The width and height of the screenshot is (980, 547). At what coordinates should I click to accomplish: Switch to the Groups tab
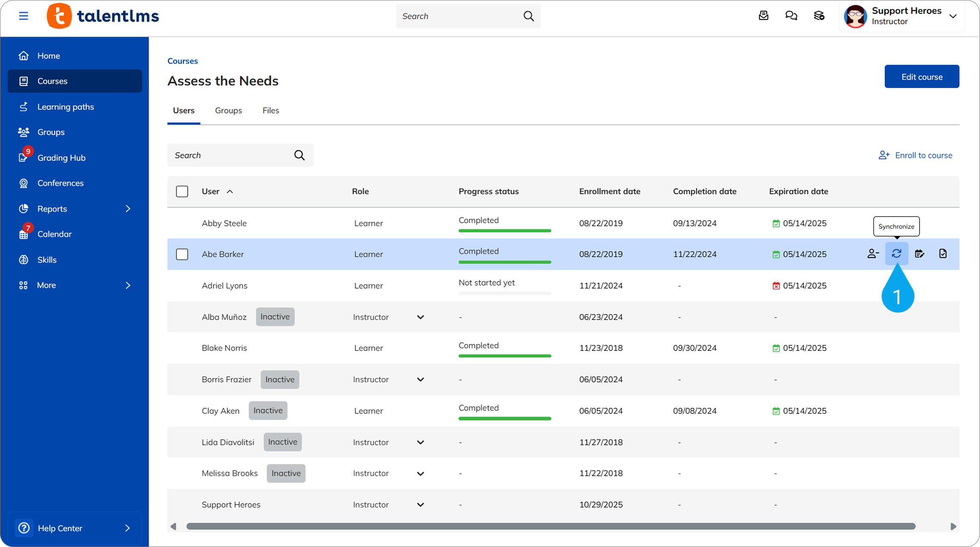229,111
